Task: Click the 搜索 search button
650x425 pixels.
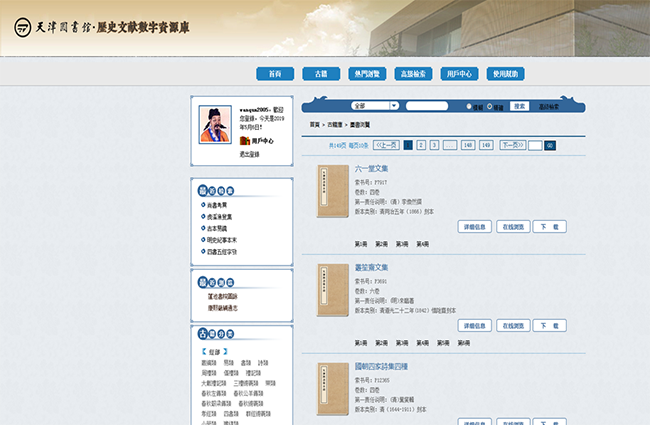Action: click(519, 106)
